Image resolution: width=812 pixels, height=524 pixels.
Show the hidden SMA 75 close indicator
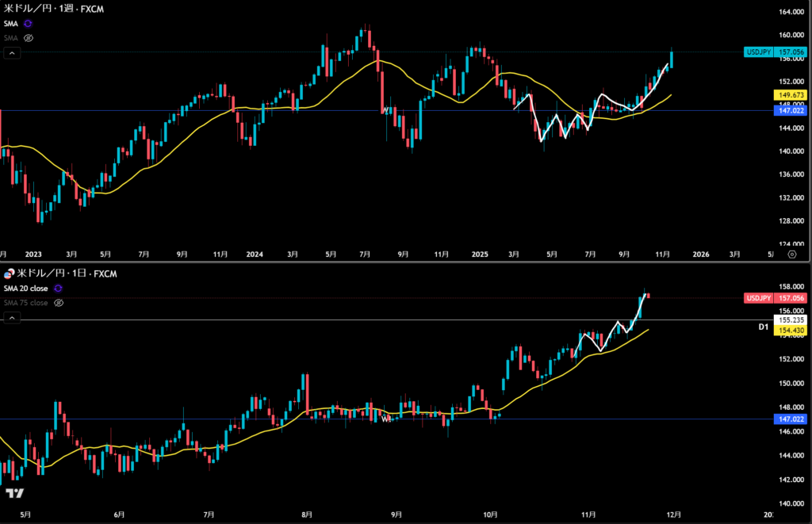click(x=57, y=302)
